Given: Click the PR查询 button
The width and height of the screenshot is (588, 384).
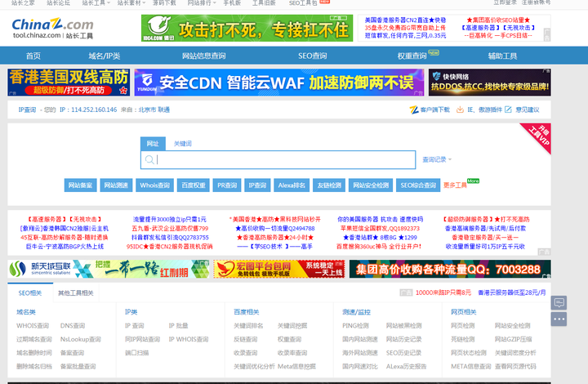Looking at the screenshot, I should coord(227,185).
